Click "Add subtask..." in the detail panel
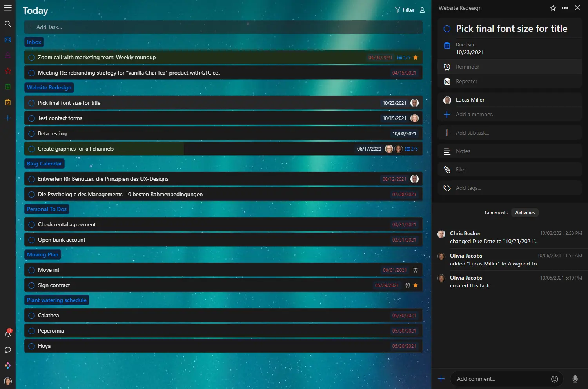This screenshot has width=588, height=389. point(472,133)
